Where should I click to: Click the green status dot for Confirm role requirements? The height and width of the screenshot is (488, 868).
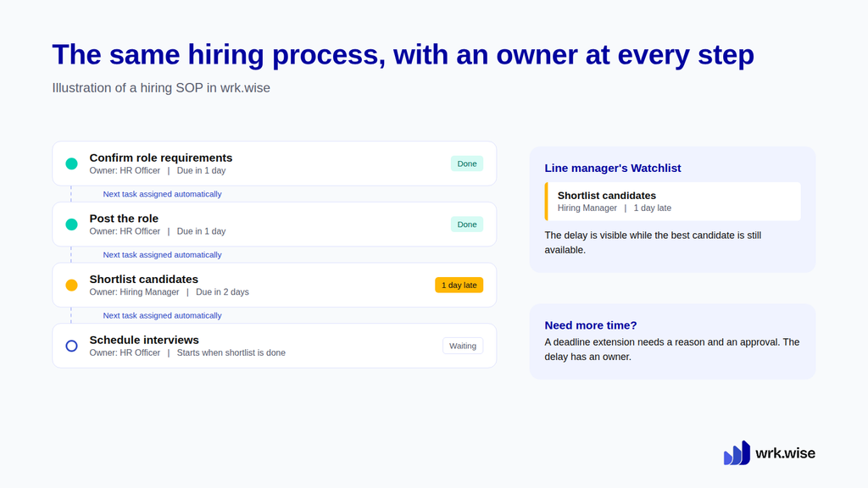(x=71, y=164)
